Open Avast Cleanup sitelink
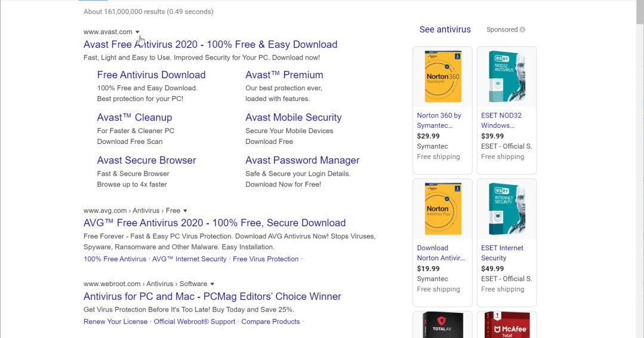The width and height of the screenshot is (644, 338). tap(134, 118)
